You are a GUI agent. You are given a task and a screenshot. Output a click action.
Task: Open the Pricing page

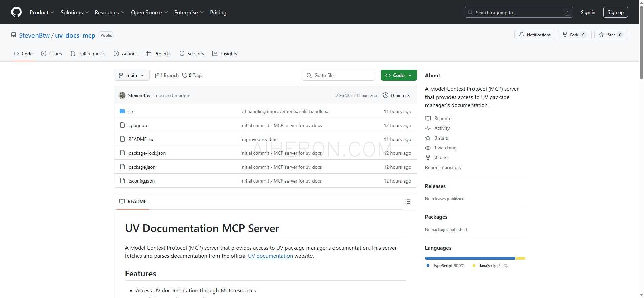point(218,12)
